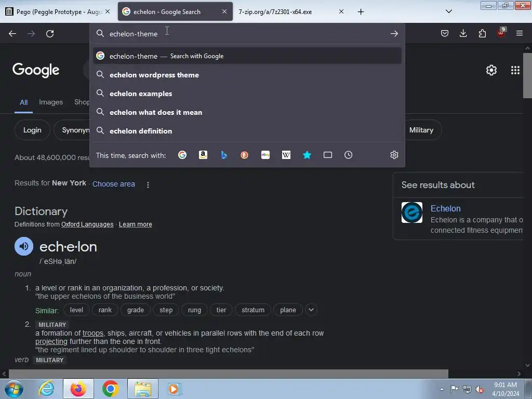The image size is (532, 399).
Task: Select the similar word rung chip
Action: [194, 310]
